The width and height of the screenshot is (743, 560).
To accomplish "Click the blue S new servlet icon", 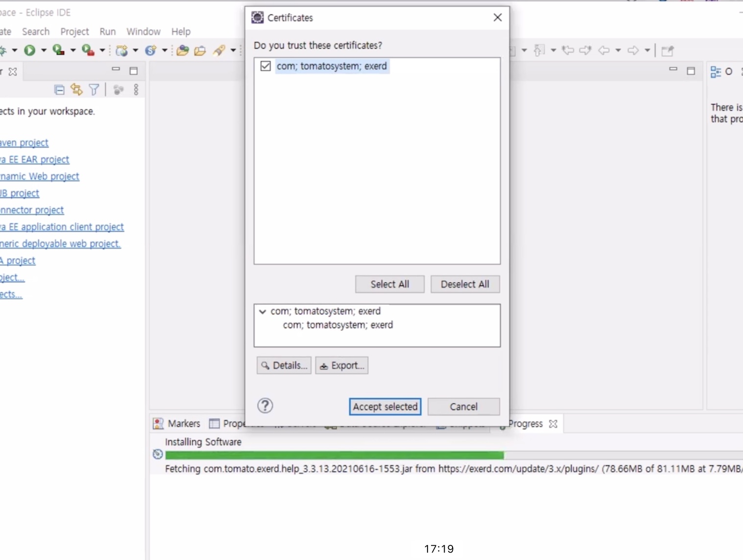I will (150, 50).
